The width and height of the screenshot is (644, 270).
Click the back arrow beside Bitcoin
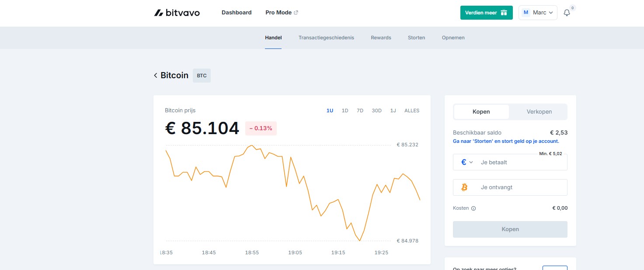tap(155, 76)
